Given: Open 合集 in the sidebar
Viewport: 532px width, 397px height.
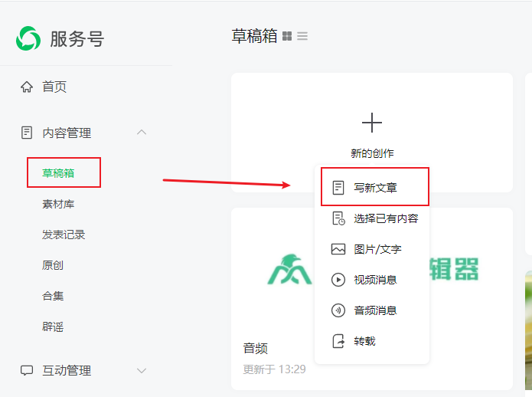Looking at the screenshot, I should [x=53, y=296].
